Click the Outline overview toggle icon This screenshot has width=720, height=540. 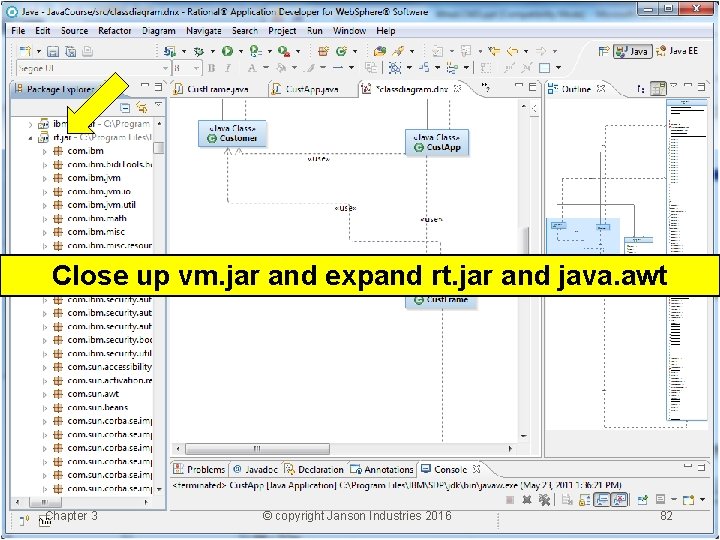click(658, 89)
